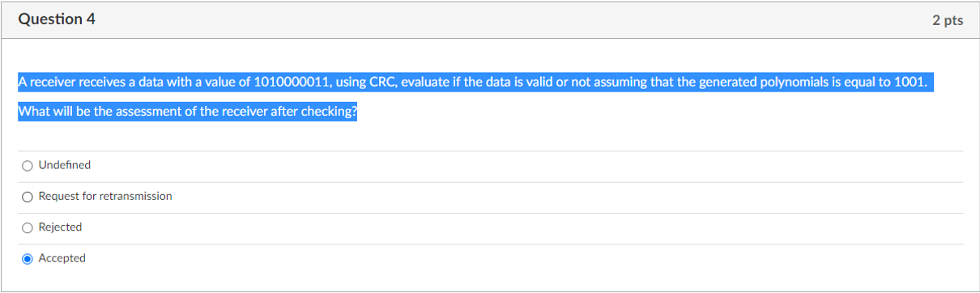Click the 2 pts score label
980x293 pixels.
coord(948,20)
